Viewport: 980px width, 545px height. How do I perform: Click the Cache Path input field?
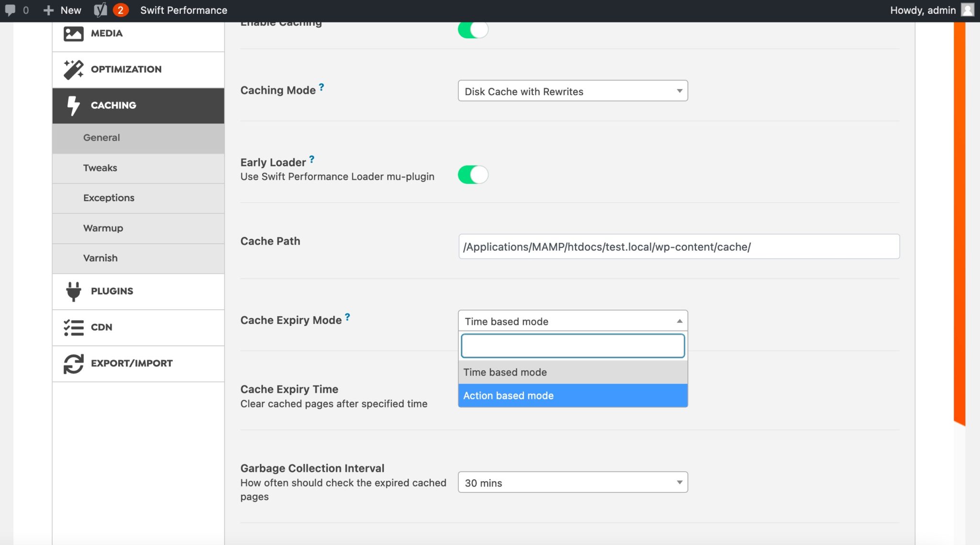(x=679, y=246)
